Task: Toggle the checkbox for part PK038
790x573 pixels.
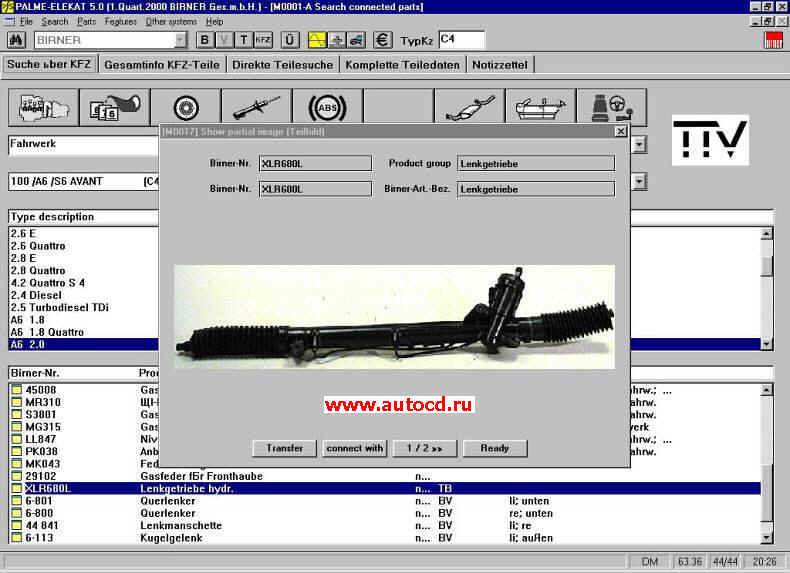Action: [17, 452]
